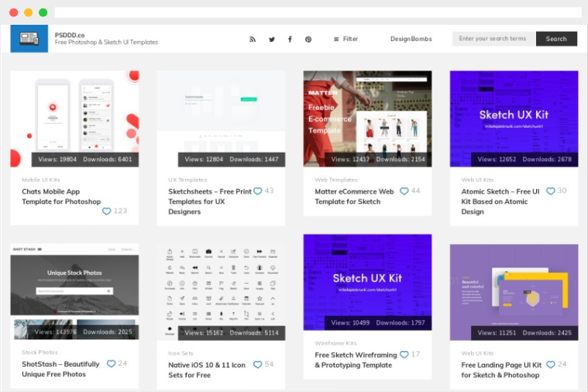Click the browser address bar
Image resolution: width=588 pixels, height=392 pixels.
click(318, 12)
